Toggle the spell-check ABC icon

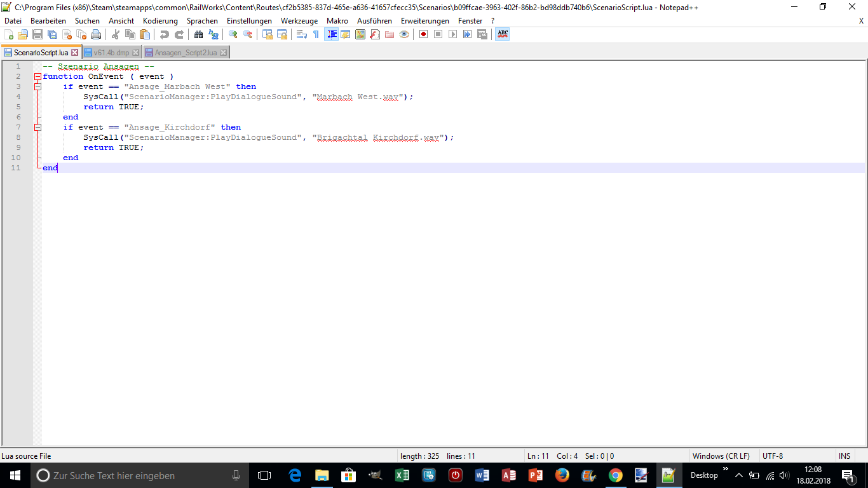503,34
